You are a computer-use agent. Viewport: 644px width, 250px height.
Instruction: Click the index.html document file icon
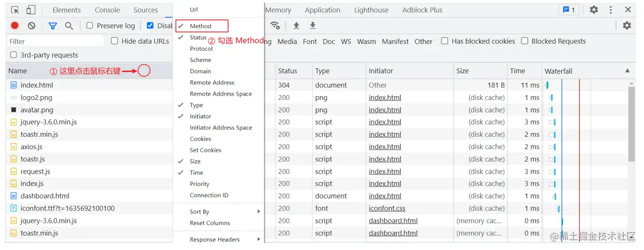pos(14,85)
